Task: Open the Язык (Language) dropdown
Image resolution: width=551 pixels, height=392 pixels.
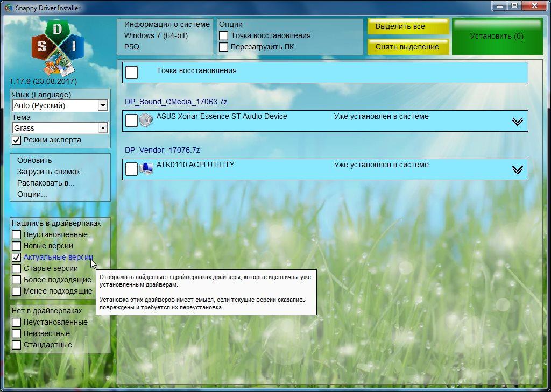Action: point(103,106)
